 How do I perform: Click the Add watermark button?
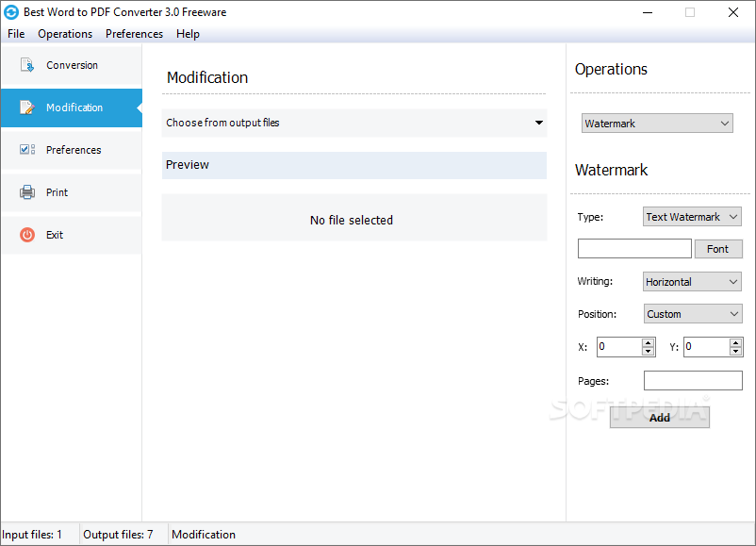[660, 417]
